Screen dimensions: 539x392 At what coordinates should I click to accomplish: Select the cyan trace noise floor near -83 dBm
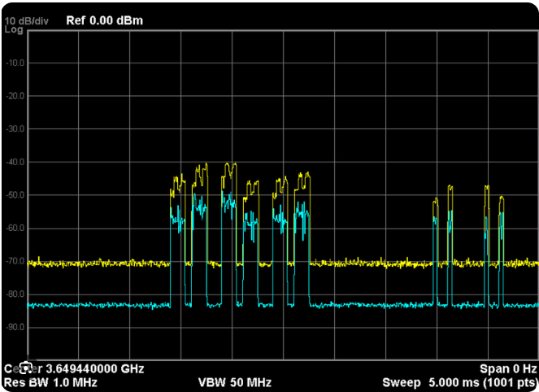pyautogui.click(x=98, y=305)
